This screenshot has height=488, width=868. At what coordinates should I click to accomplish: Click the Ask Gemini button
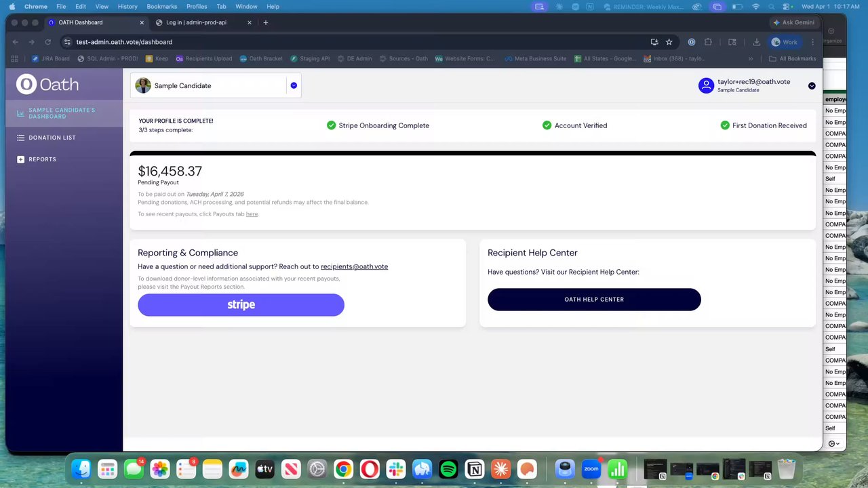click(x=793, y=22)
